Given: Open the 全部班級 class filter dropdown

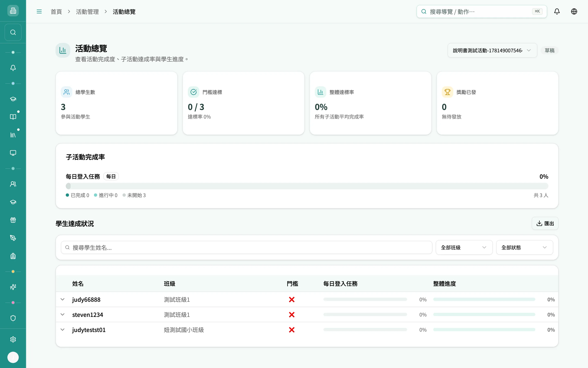Looking at the screenshot, I should tap(464, 248).
